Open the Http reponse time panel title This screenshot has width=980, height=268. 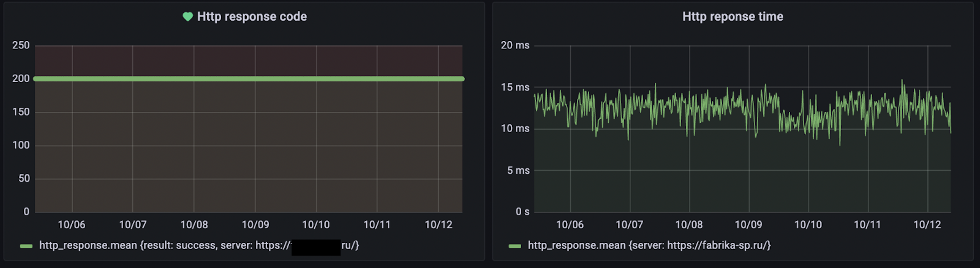click(x=733, y=17)
